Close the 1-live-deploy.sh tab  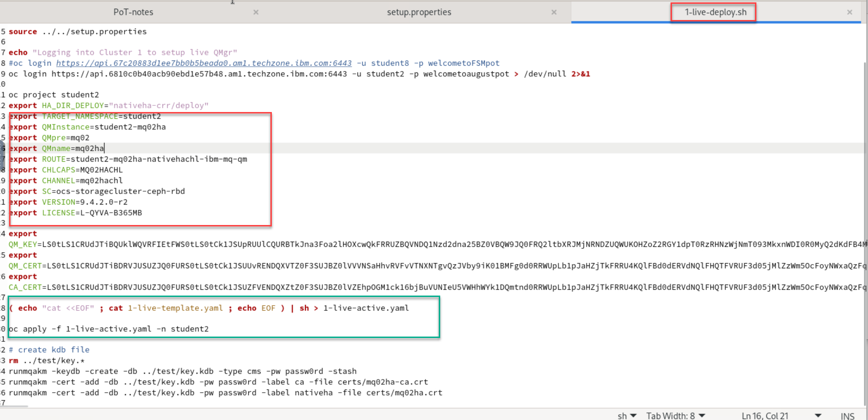(x=849, y=12)
